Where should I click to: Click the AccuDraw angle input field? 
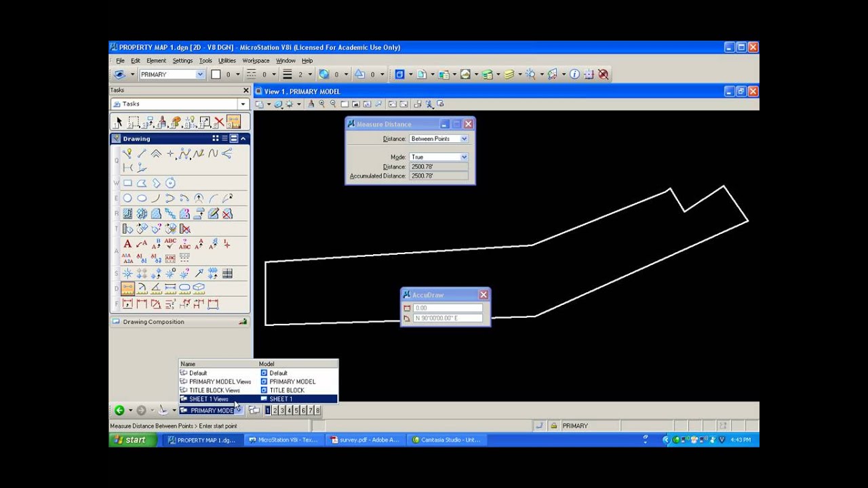(448, 318)
